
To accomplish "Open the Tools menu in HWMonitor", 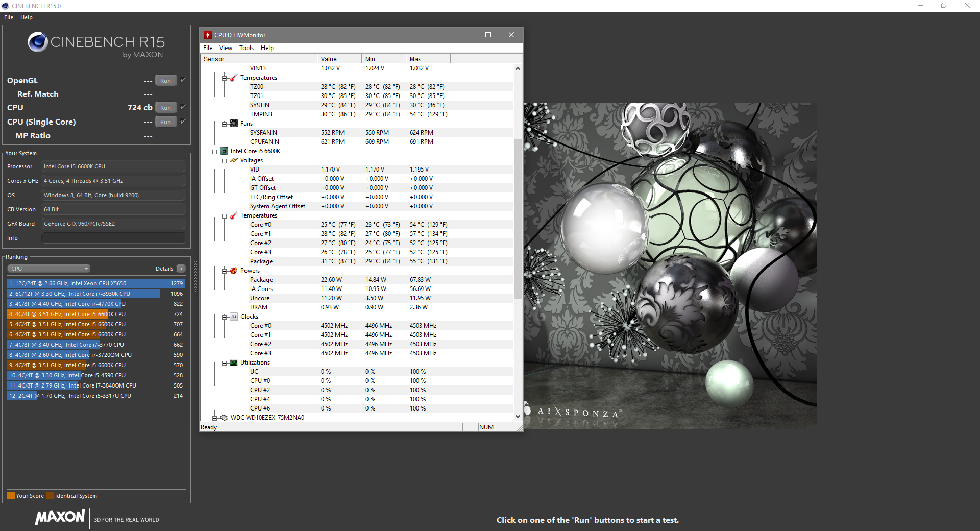I will click(246, 48).
